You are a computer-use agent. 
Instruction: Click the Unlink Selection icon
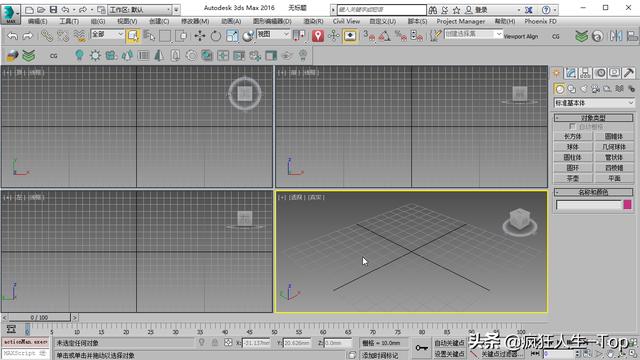pos(63,36)
